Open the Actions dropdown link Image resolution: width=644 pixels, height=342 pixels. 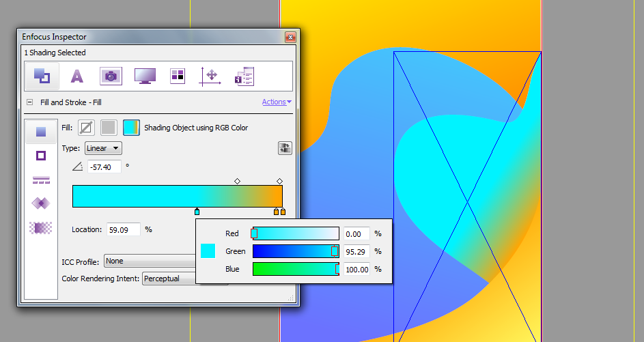[277, 102]
